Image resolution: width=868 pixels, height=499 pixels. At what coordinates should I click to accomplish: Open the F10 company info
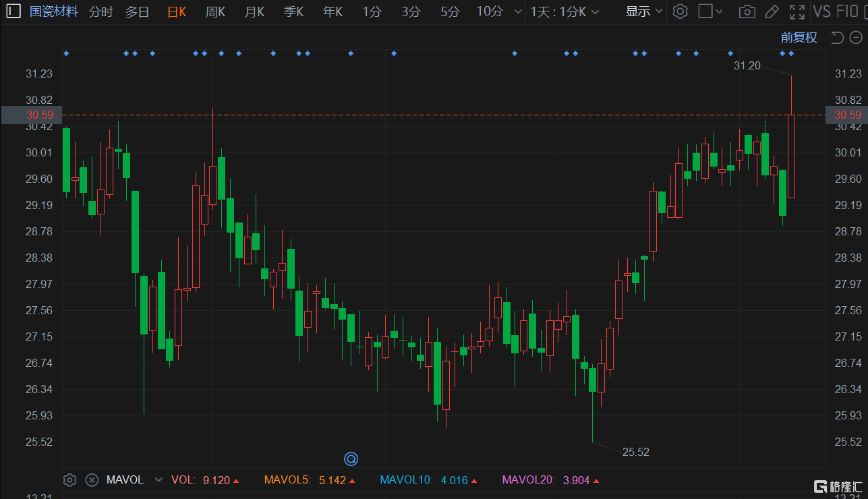[x=848, y=11]
